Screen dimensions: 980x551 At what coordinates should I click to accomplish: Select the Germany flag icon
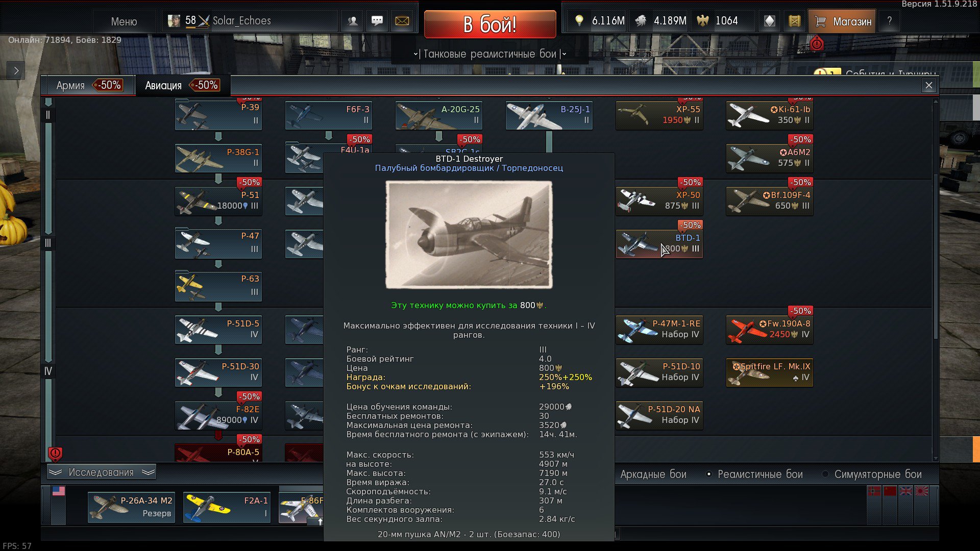point(874,491)
